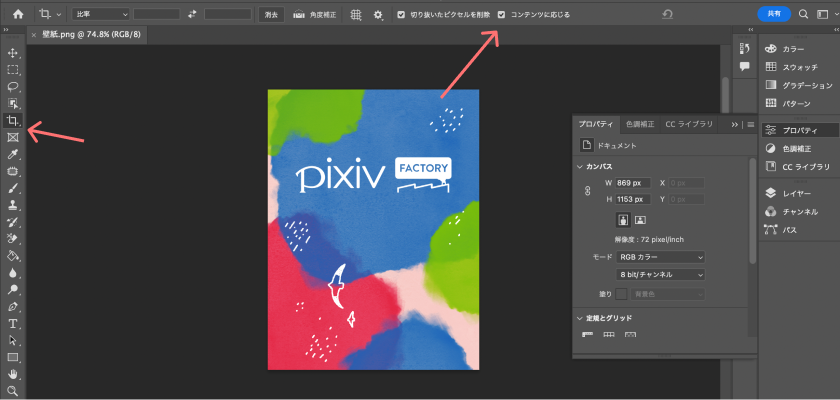Select the Object Selection tool
This screenshot has height=400, width=840.
tap(12, 103)
